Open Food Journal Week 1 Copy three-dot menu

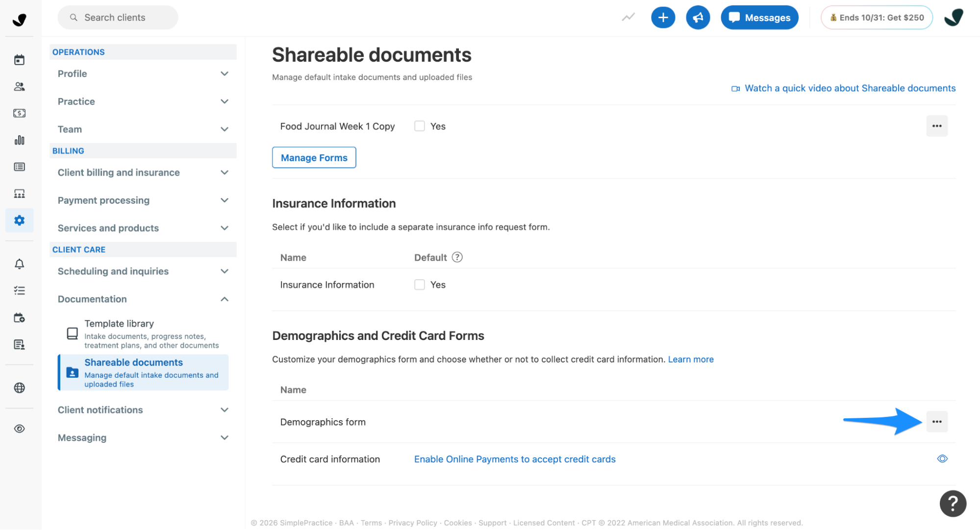tap(936, 126)
